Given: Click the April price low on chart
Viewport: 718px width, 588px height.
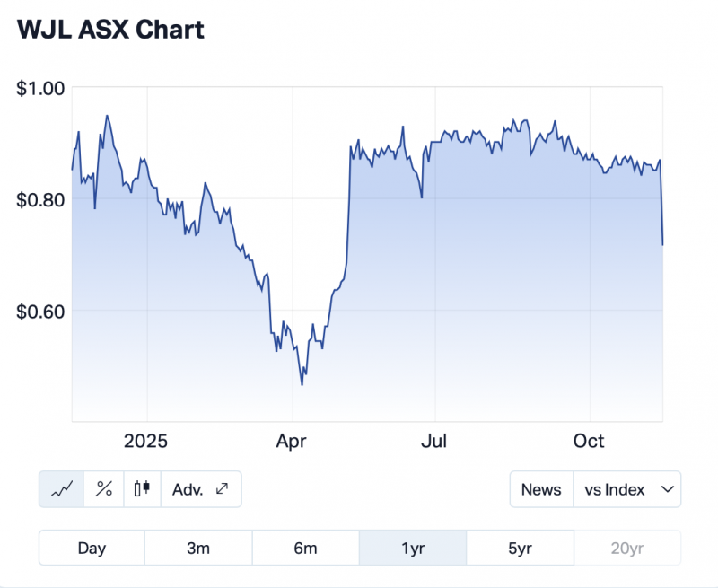Looking at the screenshot, I should 302,384.
